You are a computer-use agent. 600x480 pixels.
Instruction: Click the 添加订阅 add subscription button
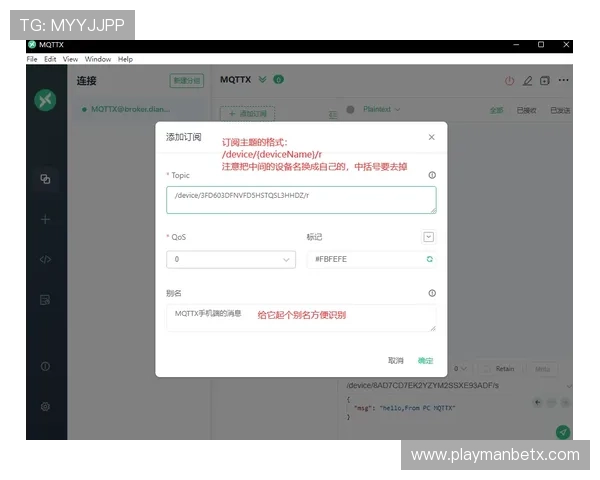[x=247, y=114]
